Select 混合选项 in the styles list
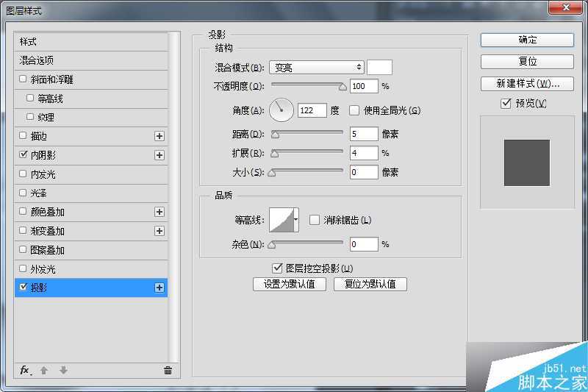 [37, 60]
